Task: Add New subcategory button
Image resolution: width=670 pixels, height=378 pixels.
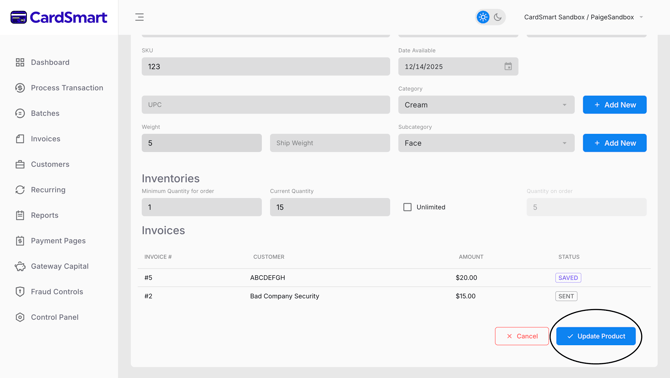Action: click(614, 143)
